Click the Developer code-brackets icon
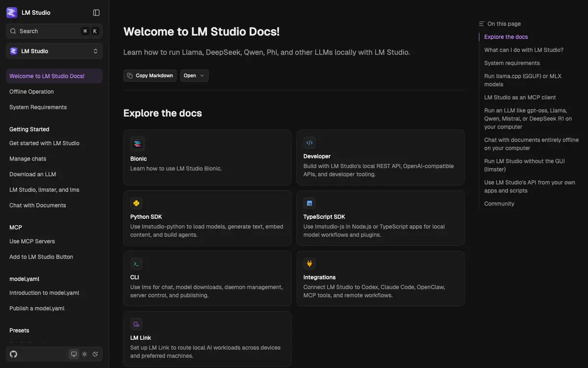 coord(309,143)
